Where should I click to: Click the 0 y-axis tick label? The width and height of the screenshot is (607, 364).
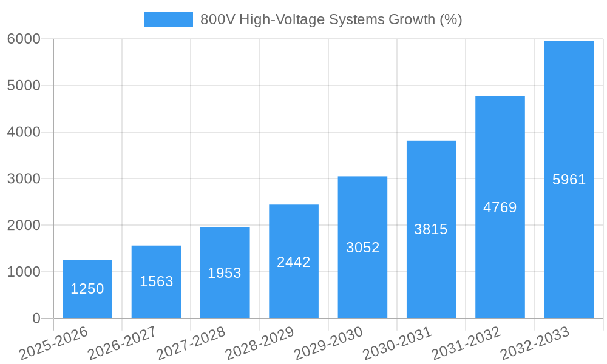pyautogui.click(x=35, y=317)
